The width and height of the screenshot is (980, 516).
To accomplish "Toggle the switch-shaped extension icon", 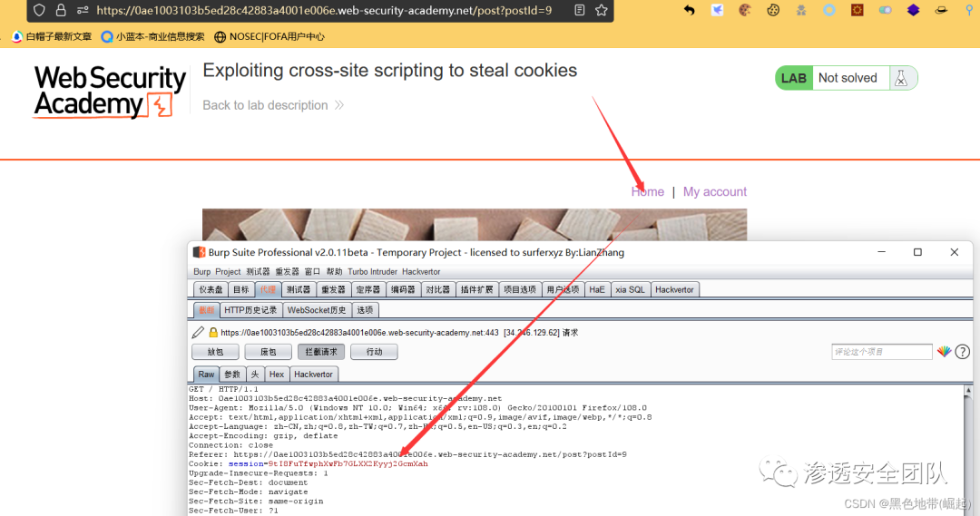I will click(x=885, y=10).
